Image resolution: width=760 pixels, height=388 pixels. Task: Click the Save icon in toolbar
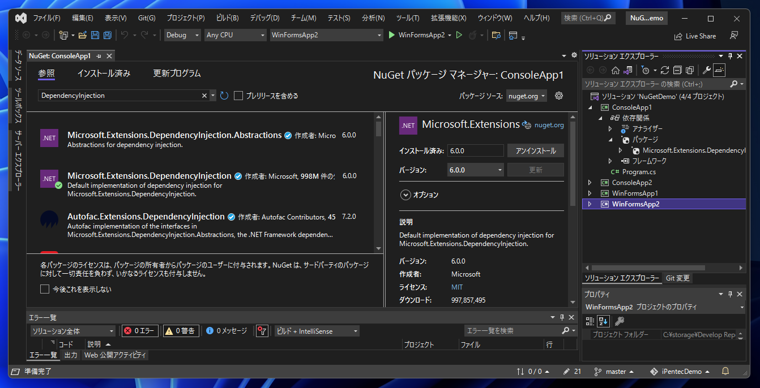95,35
